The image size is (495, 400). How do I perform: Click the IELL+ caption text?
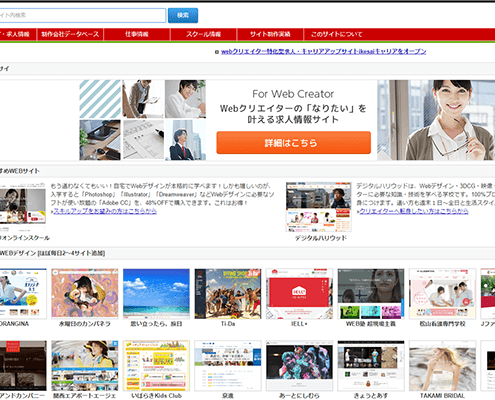[299, 324]
